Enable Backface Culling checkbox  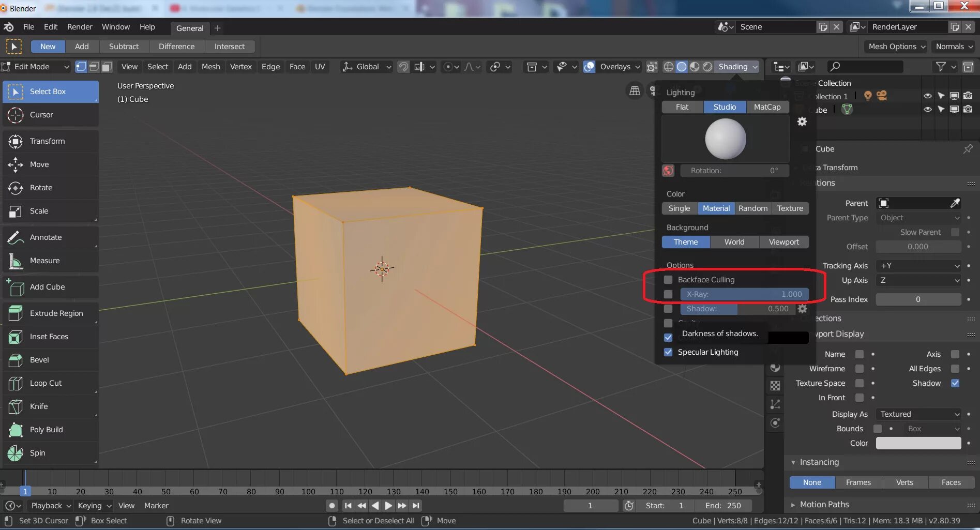(668, 280)
